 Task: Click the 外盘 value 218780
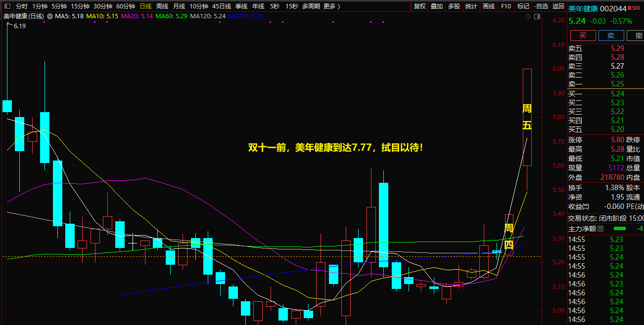click(612, 177)
